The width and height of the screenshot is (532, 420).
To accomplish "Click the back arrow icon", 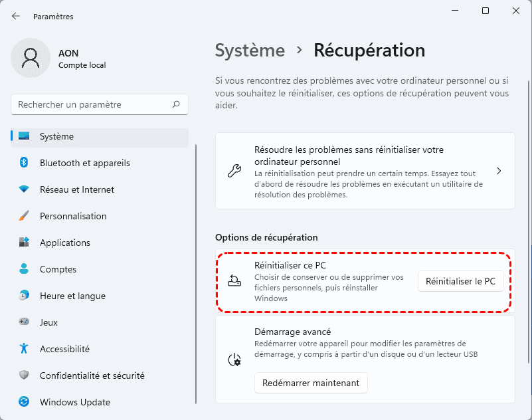I will (x=16, y=16).
